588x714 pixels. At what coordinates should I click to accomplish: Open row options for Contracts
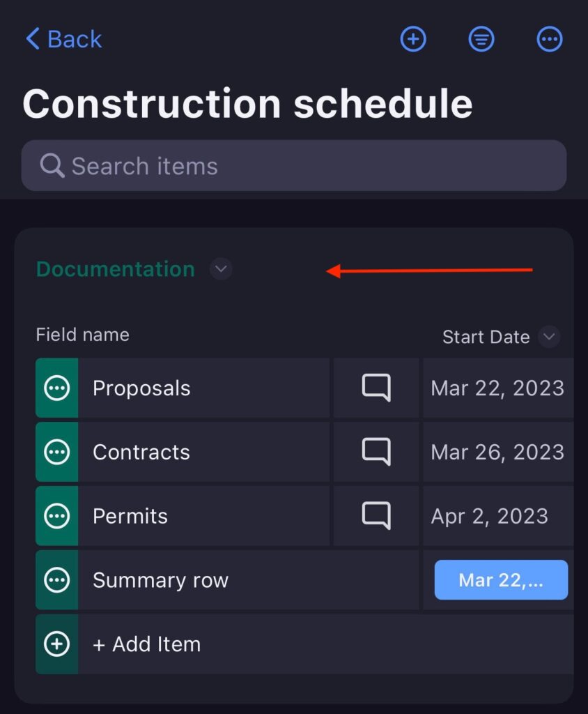[56, 453]
